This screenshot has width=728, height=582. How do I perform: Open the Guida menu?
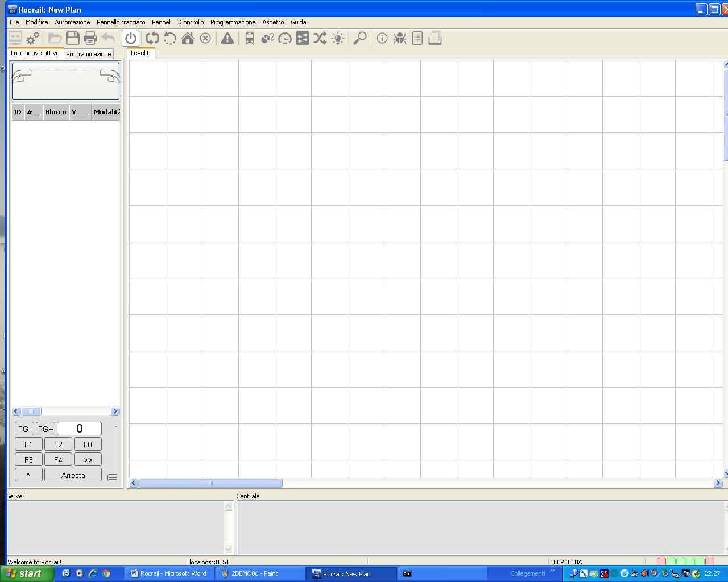click(299, 22)
